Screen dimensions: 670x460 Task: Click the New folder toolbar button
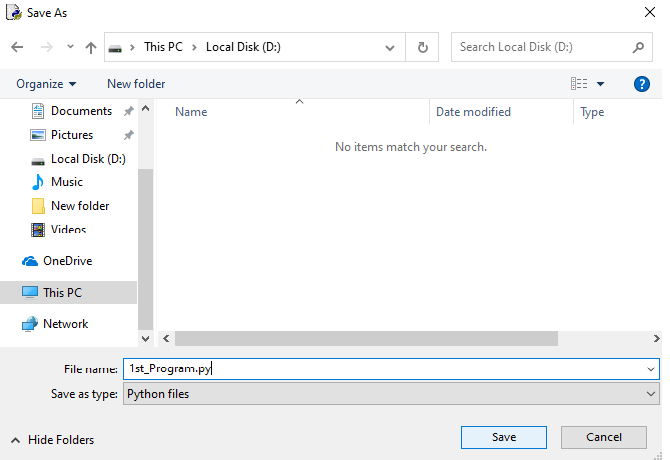(136, 84)
